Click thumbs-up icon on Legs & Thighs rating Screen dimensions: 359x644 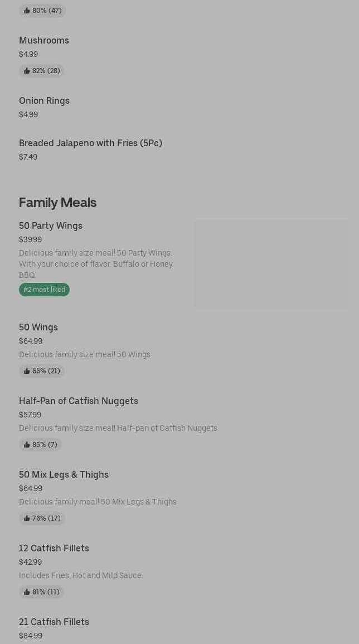27,518
